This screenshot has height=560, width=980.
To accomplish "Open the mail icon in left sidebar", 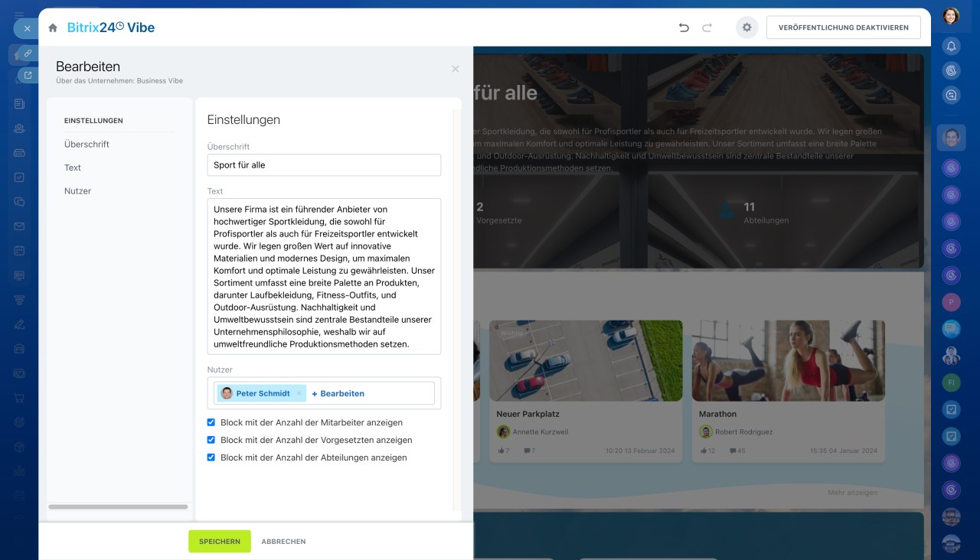I will [19, 226].
